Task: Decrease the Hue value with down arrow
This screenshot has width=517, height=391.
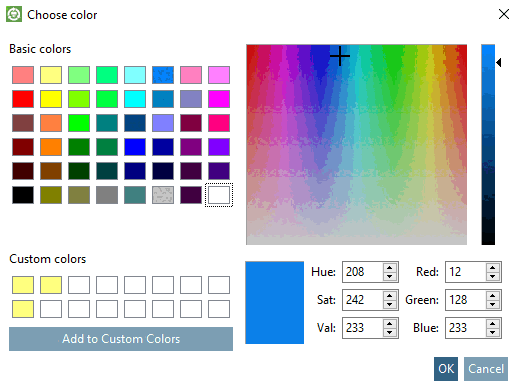Action: 389,276
